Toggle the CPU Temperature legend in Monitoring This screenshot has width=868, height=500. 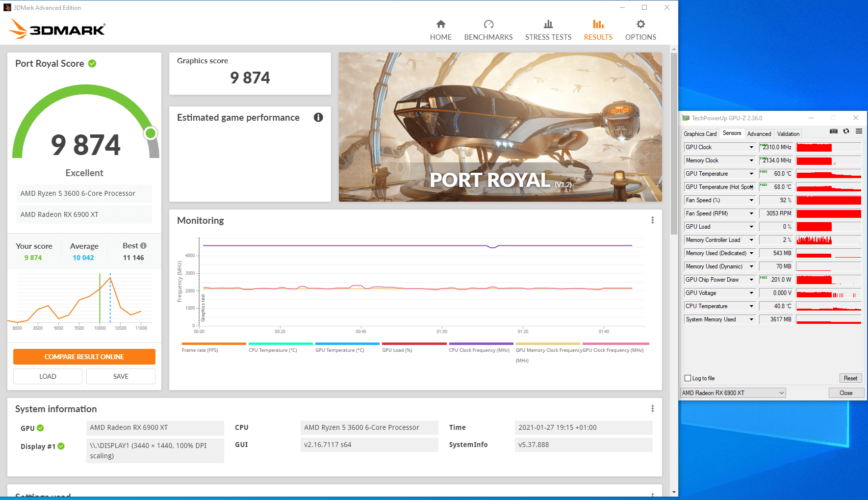click(281, 347)
